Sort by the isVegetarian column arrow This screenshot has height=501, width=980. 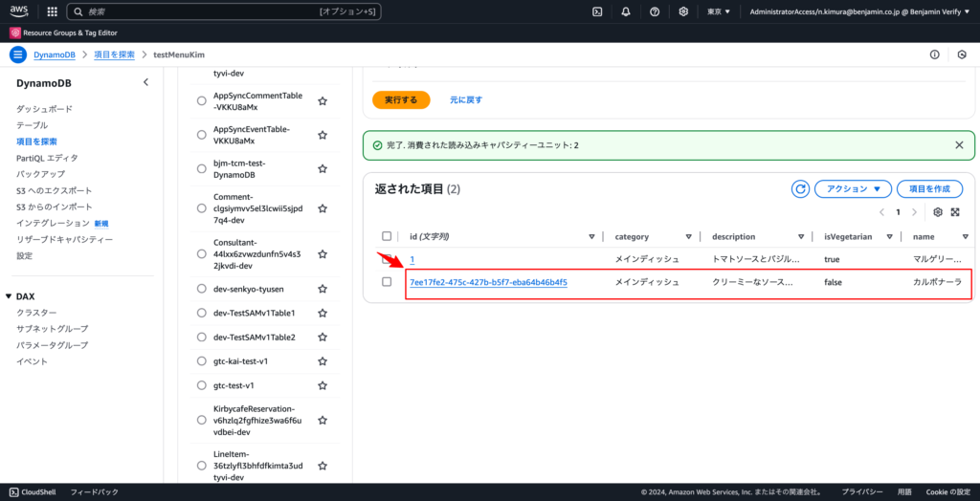[x=889, y=237]
